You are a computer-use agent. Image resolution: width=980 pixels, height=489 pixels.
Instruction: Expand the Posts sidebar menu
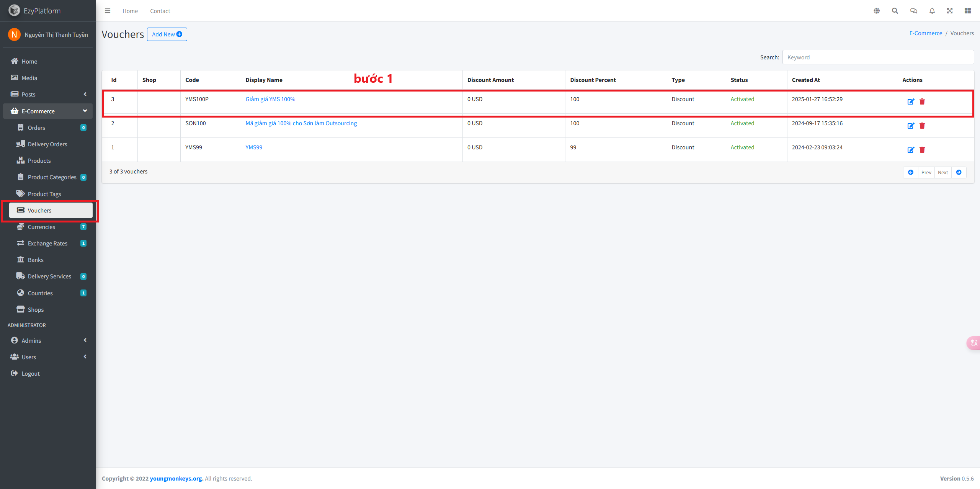[48, 94]
